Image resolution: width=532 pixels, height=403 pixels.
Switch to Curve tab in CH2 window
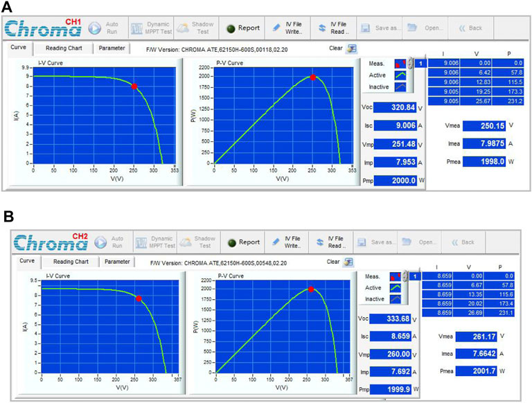click(x=27, y=261)
